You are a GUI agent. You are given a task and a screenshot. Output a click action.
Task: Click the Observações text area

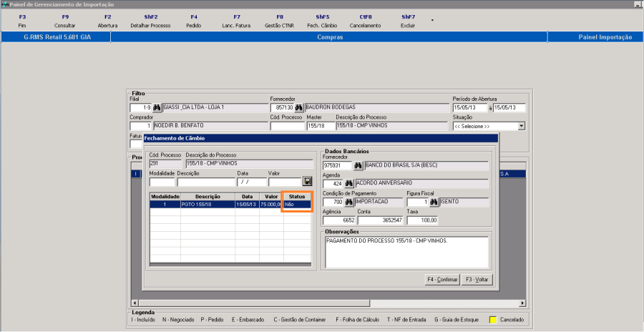click(x=406, y=251)
